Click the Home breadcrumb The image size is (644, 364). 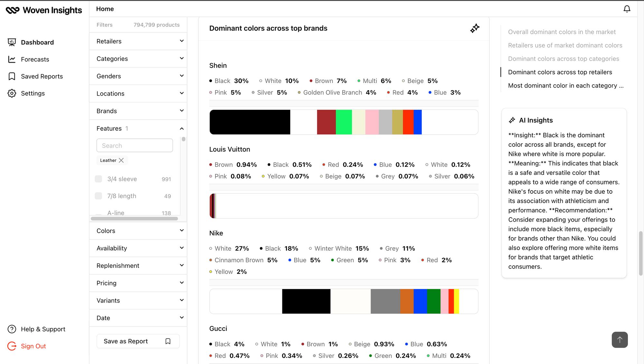105,9
